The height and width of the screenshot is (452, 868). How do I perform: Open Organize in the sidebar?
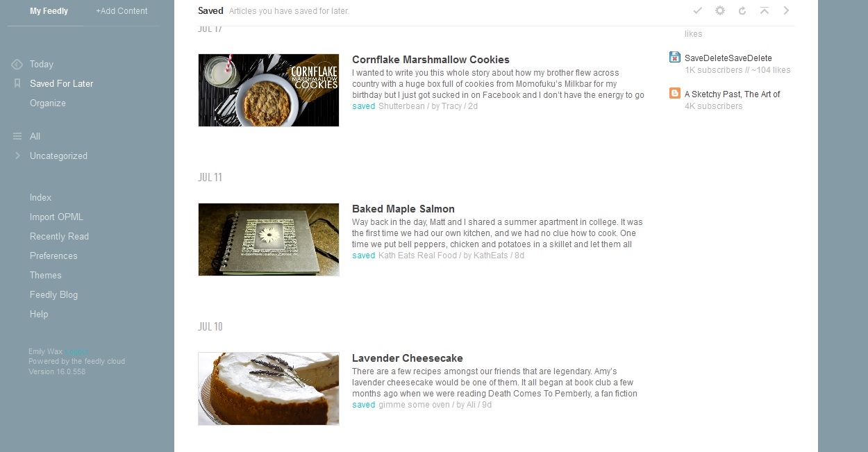coord(48,103)
